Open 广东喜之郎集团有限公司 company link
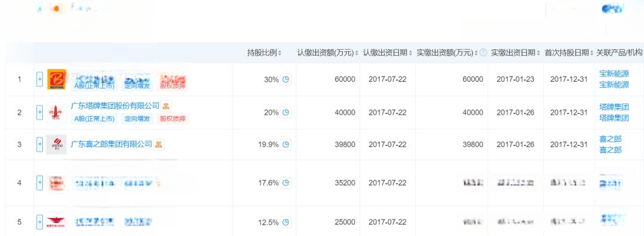Image resolution: width=644 pixels, height=236 pixels. (x=112, y=145)
